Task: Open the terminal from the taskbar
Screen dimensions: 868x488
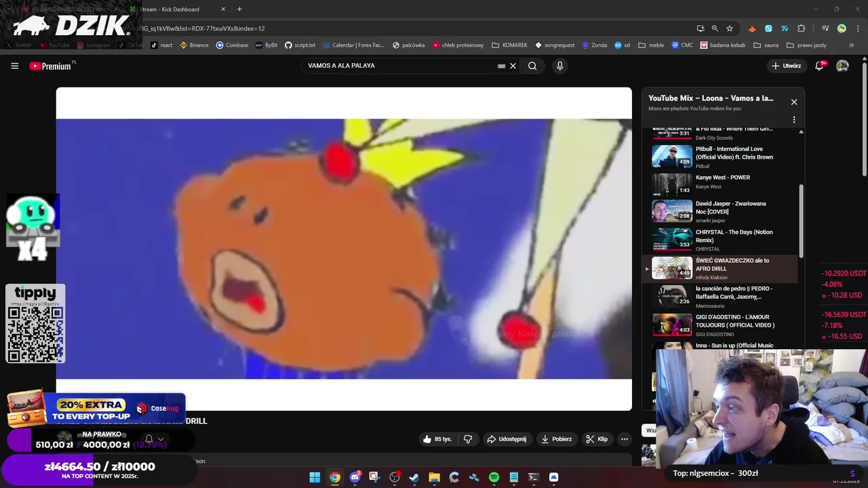Action: (534, 477)
